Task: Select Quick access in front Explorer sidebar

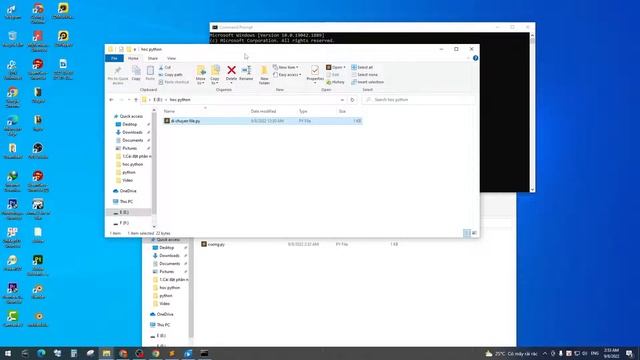Action: point(128,116)
